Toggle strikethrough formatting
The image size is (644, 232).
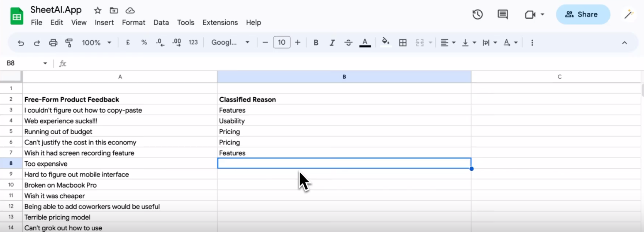(349, 42)
